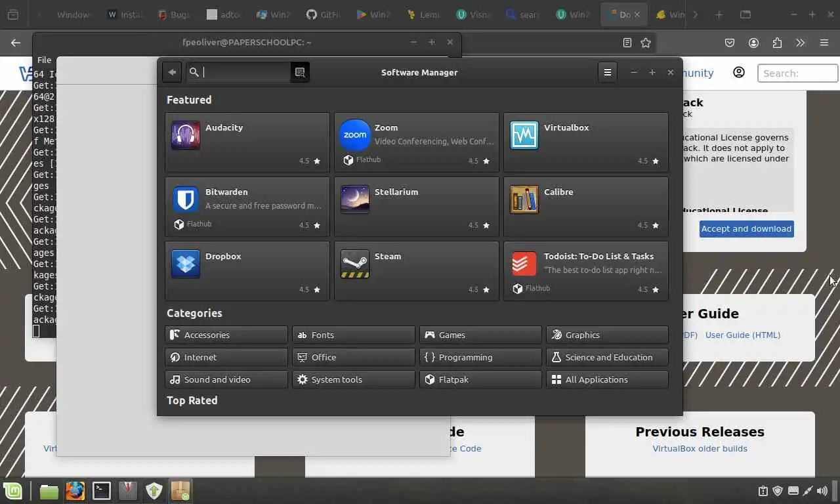The width and height of the screenshot is (840, 504).
Task: Open the shield icon in the system tray
Action: tap(778, 491)
